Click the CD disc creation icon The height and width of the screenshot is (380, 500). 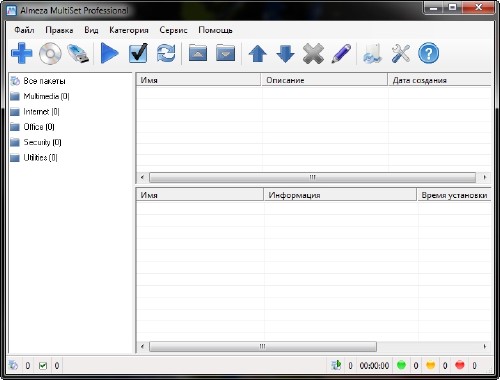pos(50,53)
